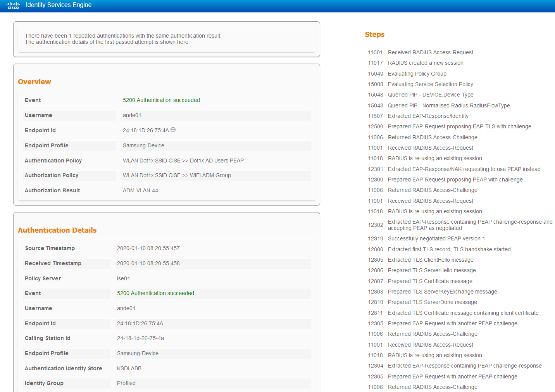Screen dimensions: 555x392
Task: Click step 12800 TLS handshake started entry
Action: click(449, 249)
